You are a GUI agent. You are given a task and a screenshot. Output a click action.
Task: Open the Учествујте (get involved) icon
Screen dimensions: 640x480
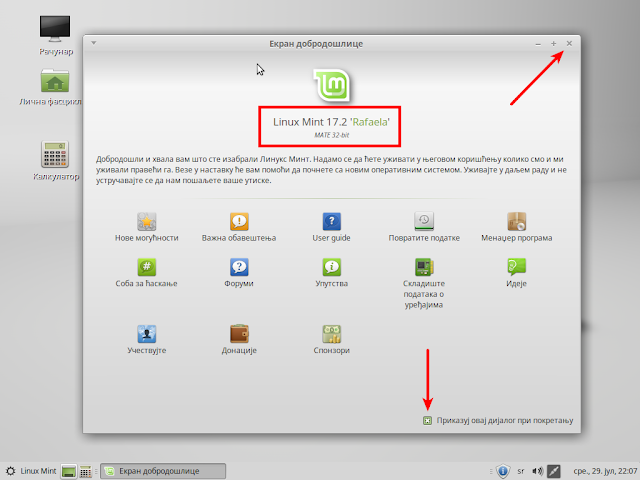(x=147, y=334)
